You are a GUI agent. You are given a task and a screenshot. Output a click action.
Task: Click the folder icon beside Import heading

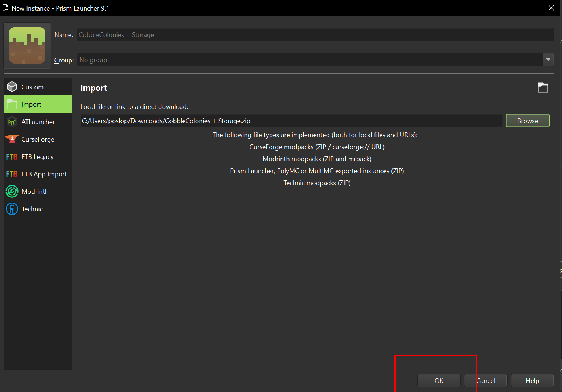click(x=543, y=87)
